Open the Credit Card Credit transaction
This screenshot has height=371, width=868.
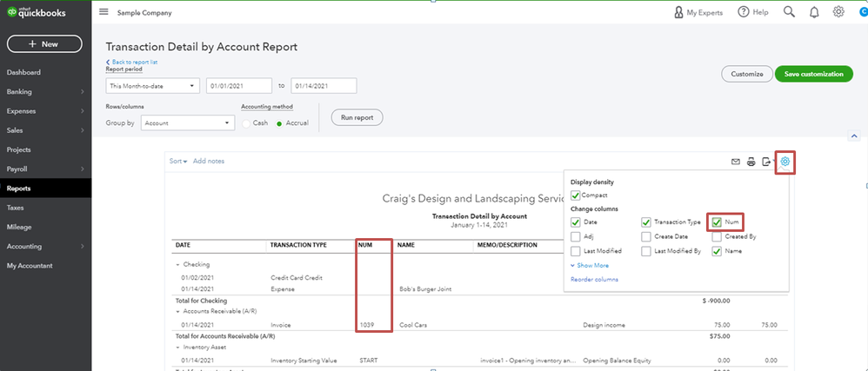(297, 277)
